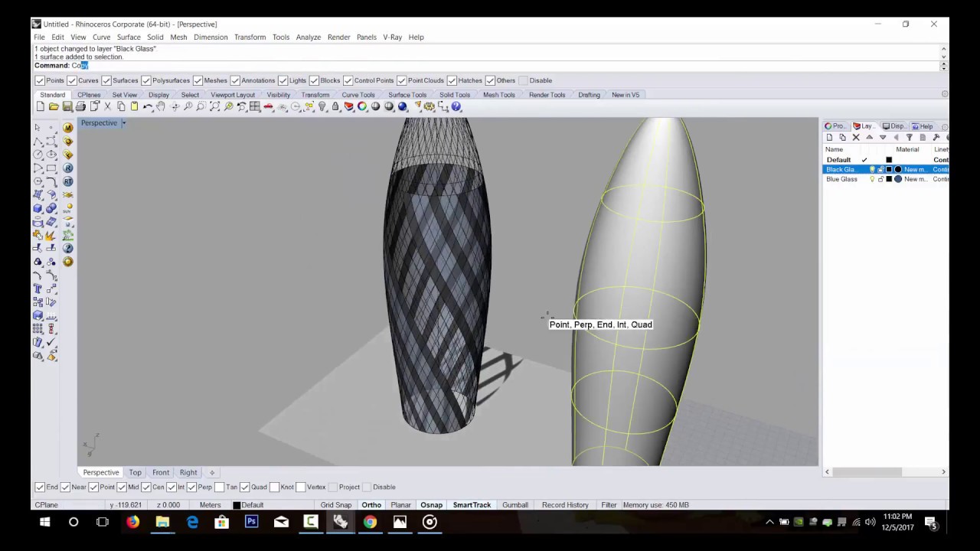Click the Layers panel horizontal scrollbar
Screen dimensions: 980x551
[885, 472]
